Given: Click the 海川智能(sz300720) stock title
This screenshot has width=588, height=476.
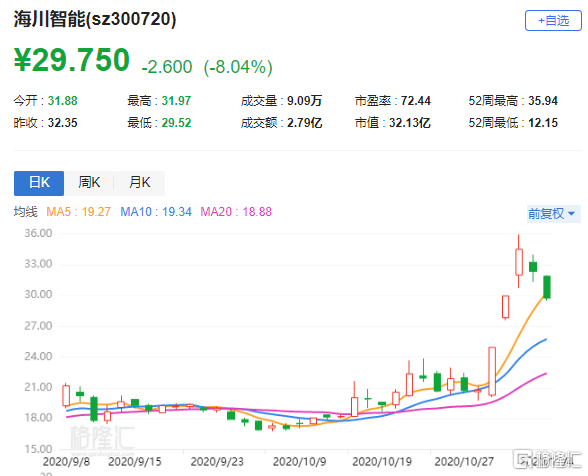Looking at the screenshot, I should click(x=95, y=19).
